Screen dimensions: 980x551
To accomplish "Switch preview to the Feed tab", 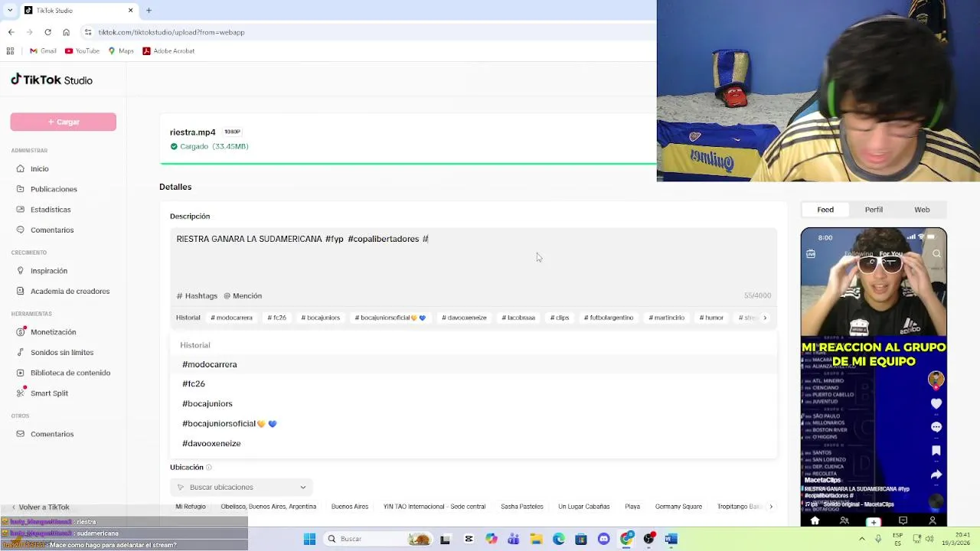I will [x=825, y=210].
